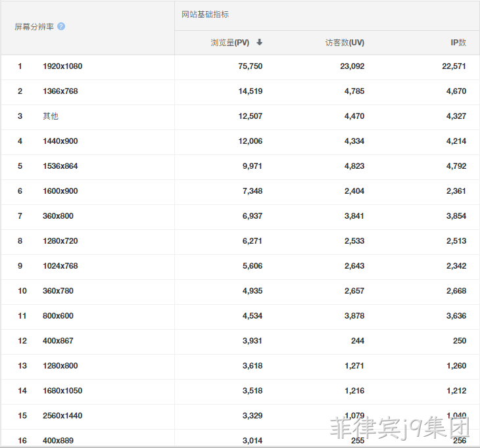Click IP value 2,513
This screenshot has height=448, width=480.
[x=456, y=241]
